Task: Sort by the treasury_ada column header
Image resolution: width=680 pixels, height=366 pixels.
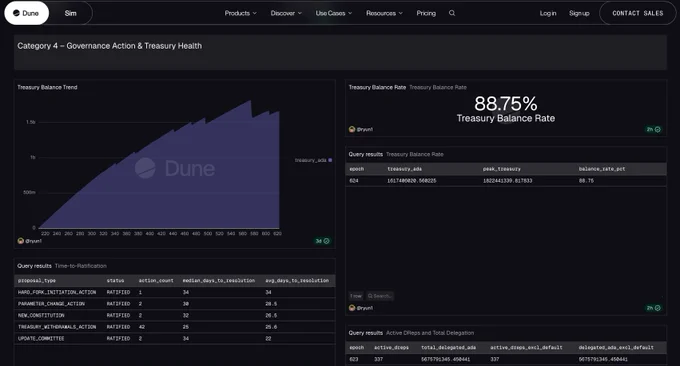Action: coord(404,169)
